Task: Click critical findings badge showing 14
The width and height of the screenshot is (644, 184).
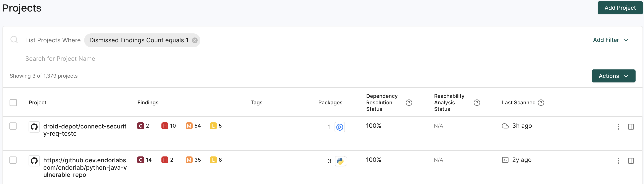Action: pyautogui.click(x=144, y=160)
